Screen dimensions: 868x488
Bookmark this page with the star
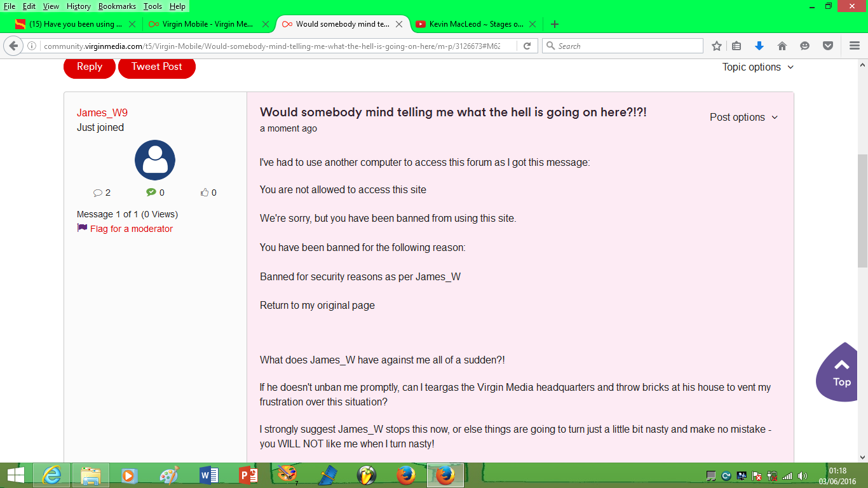point(716,46)
